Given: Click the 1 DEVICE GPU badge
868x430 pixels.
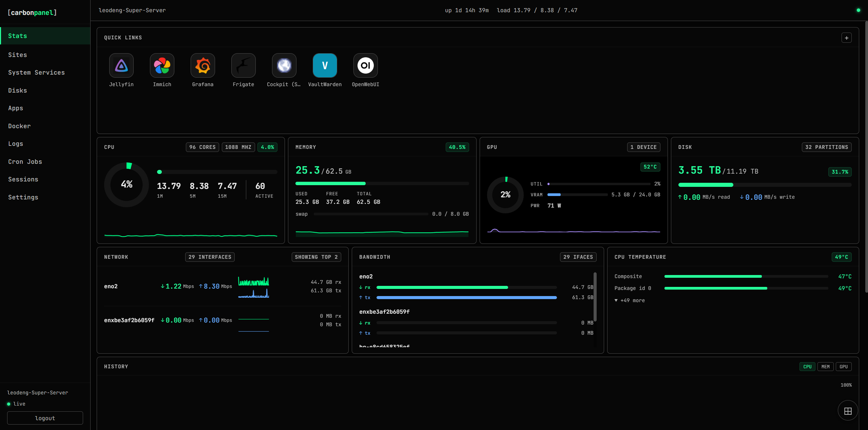Looking at the screenshot, I should pyautogui.click(x=644, y=147).
